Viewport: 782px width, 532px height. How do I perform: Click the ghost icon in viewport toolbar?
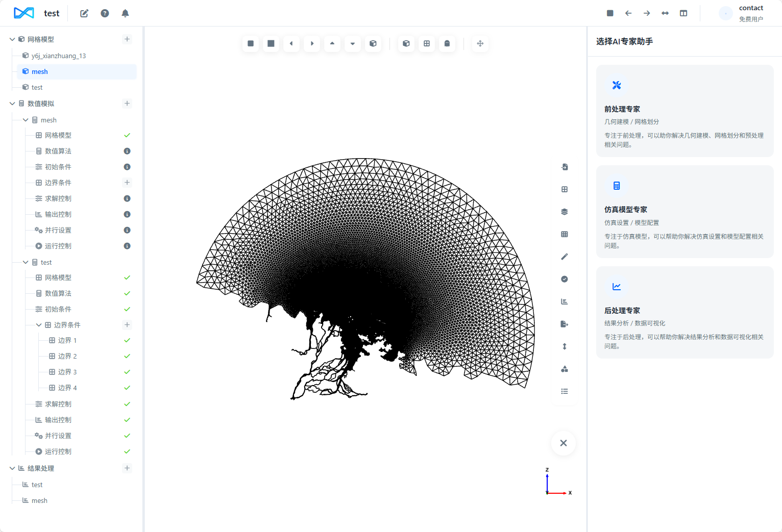click(447, 43)
